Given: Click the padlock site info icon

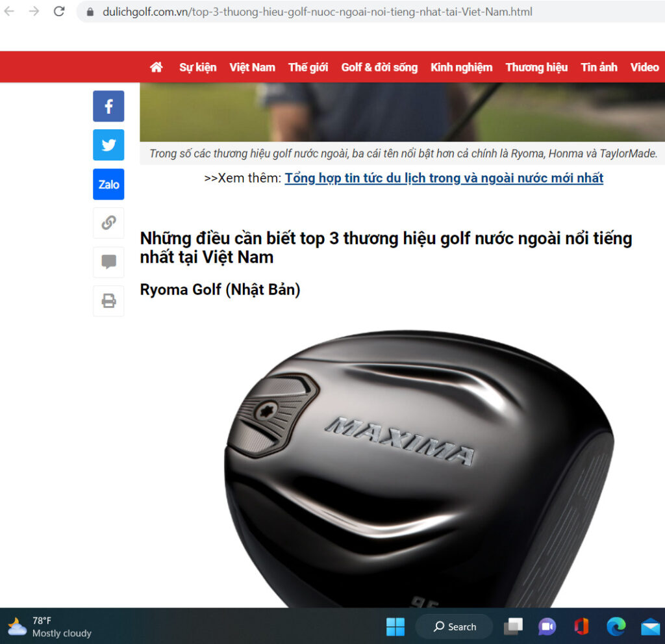Looking at the screenshot, I should point(90,12).
